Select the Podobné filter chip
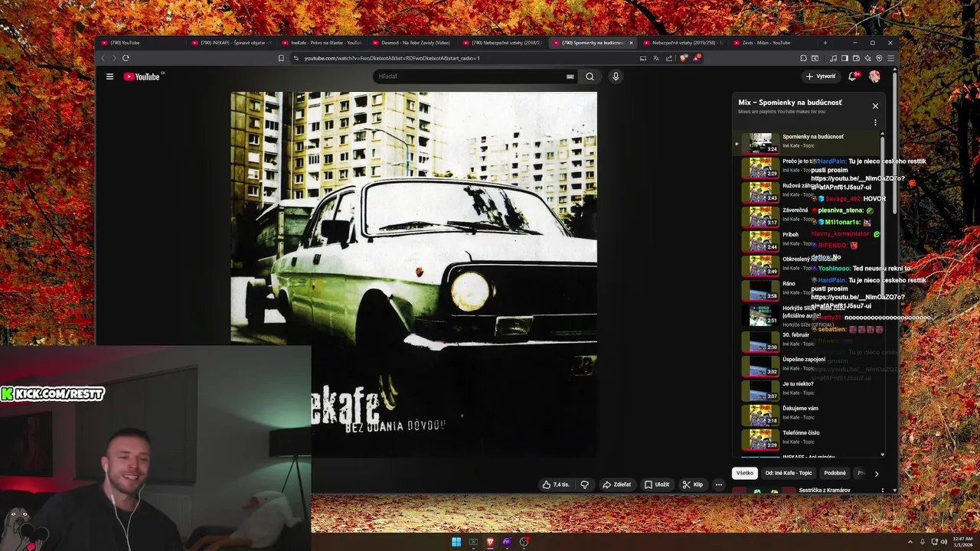Screen dimensions: 980x551 tap(835, 473)
